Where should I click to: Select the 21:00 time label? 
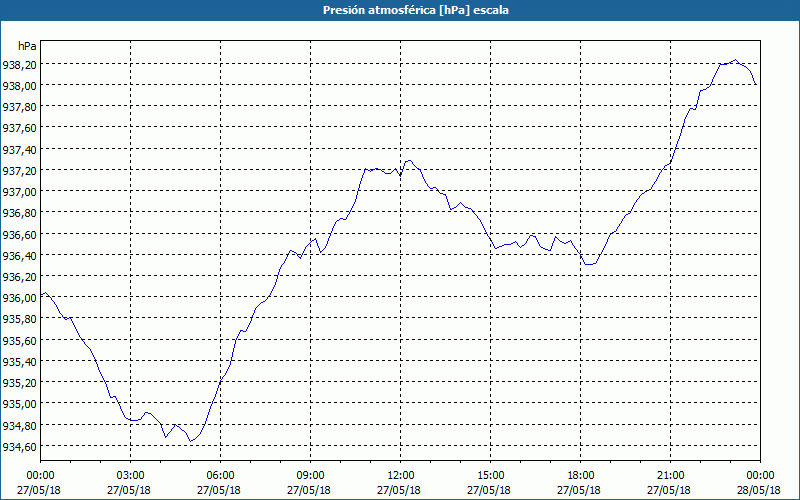click(670, 475)
